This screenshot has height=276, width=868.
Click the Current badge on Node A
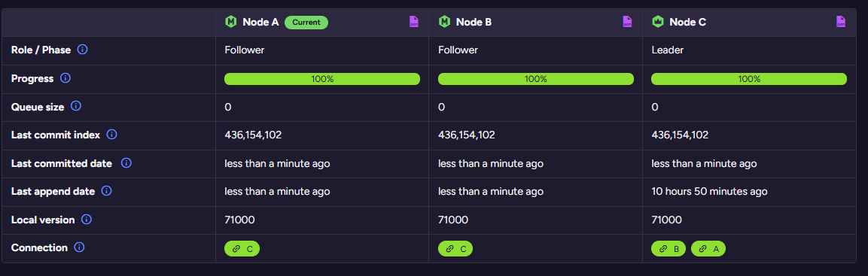[x=306, y=23]
